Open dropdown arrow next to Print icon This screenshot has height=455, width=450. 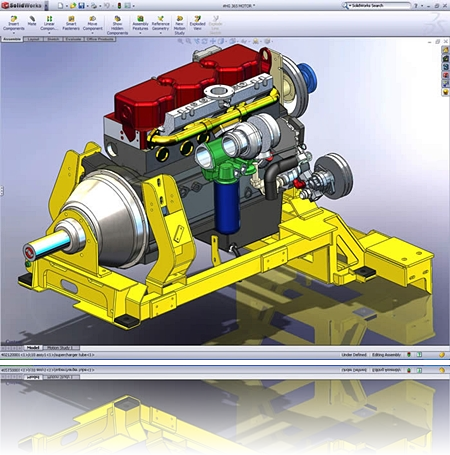[x=100, y=6]
